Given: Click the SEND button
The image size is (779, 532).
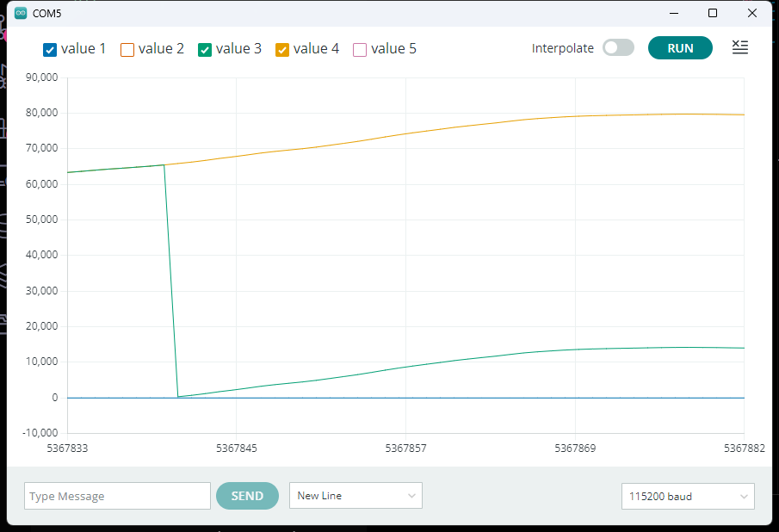Looking at the screenshot, I should coord(247,496).
